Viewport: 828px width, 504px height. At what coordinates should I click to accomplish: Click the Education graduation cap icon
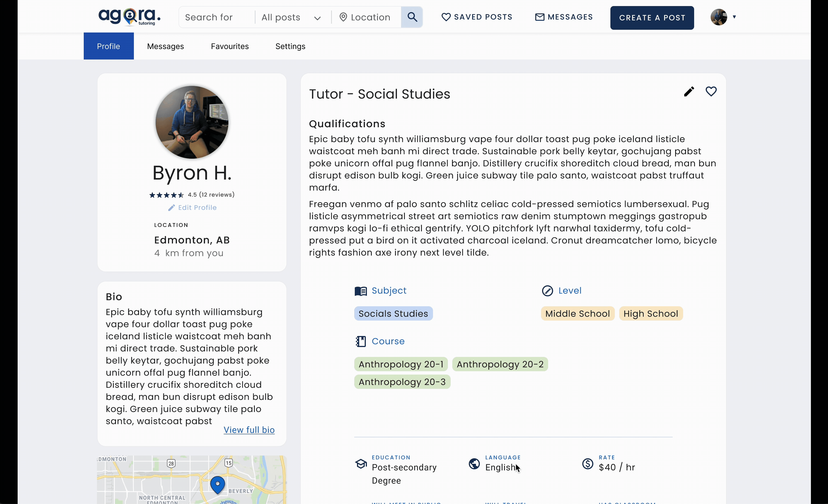(x=361, y=464)
